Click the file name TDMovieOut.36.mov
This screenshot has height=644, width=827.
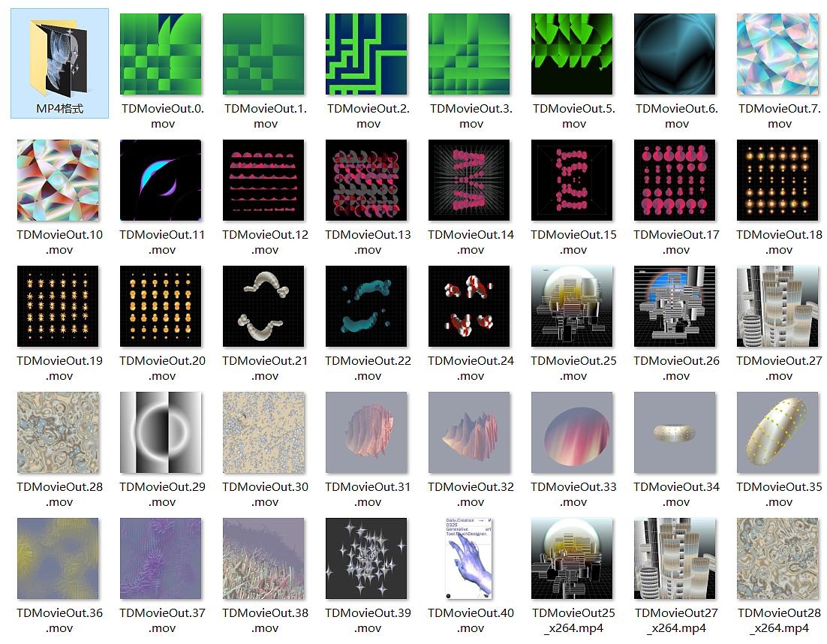pos(59,620)
